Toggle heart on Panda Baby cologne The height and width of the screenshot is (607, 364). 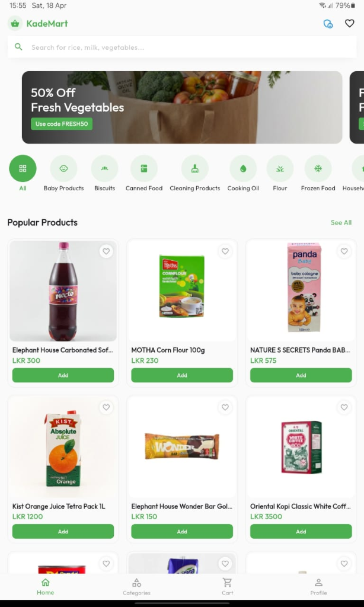pyautogui.click(x=344, y=251)
